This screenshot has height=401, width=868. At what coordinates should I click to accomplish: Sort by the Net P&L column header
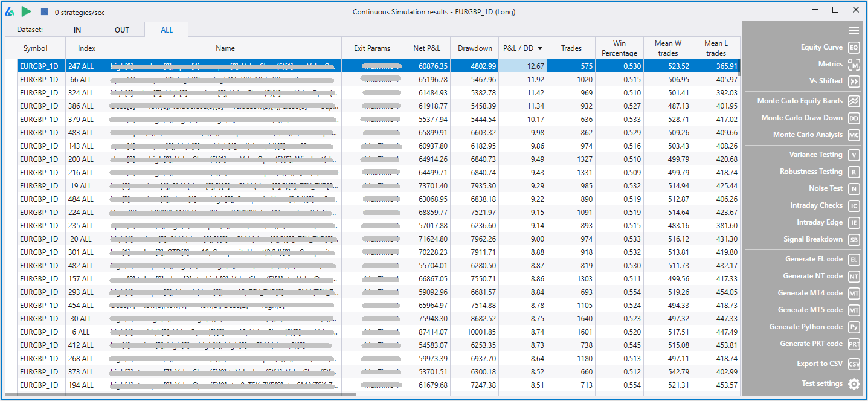click(x=426, y=48)
